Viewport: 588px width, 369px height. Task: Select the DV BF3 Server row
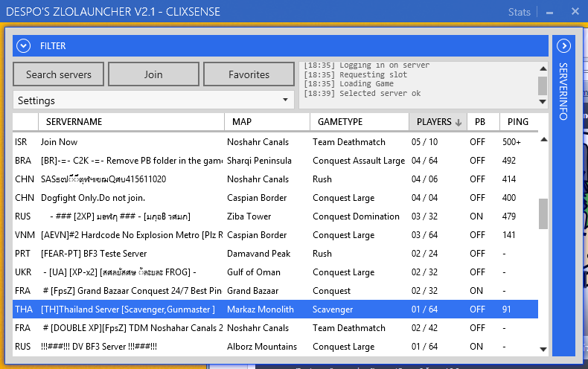(275, 347)
